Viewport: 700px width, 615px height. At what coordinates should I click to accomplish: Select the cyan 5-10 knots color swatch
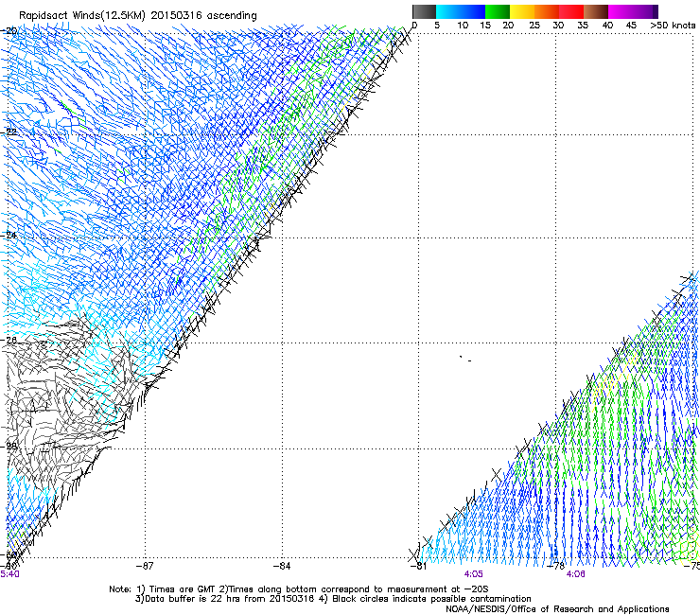448,11
